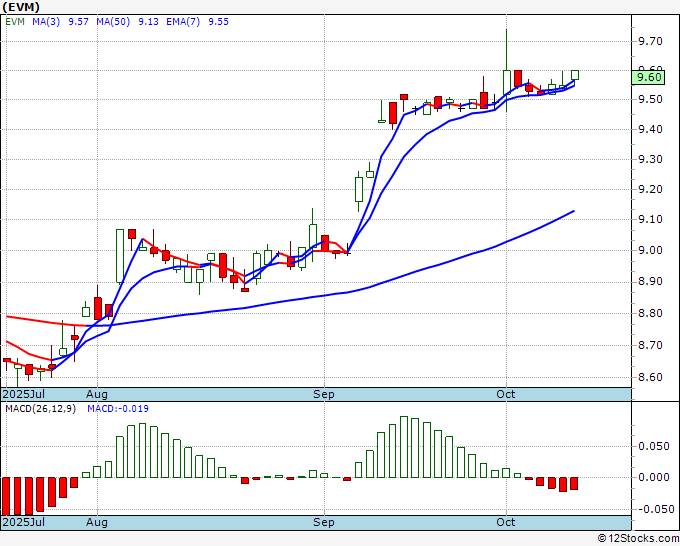
Task: Click the 9.70 price axis label
Action: (650, 42)
